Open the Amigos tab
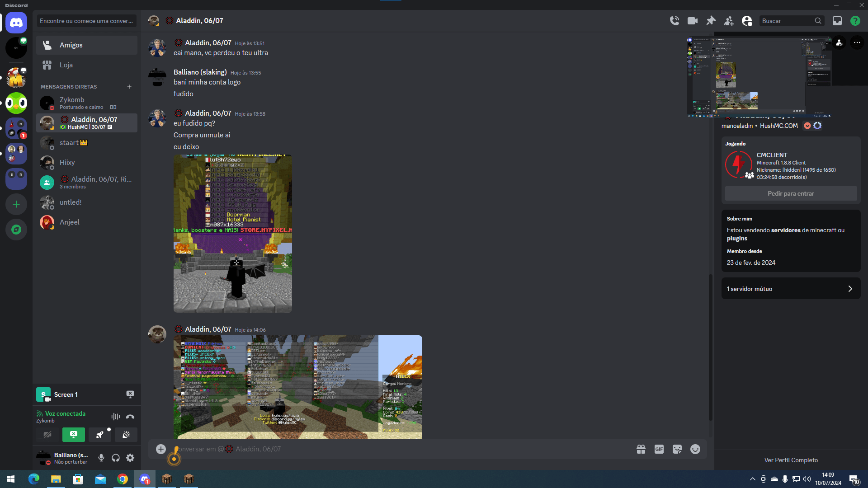 (x=87, y=45)
